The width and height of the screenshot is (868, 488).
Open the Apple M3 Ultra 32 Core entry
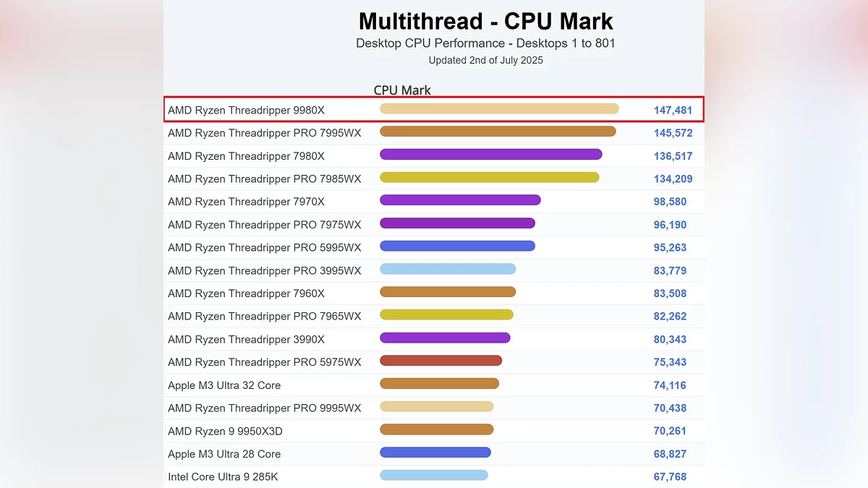pos(224,385)
